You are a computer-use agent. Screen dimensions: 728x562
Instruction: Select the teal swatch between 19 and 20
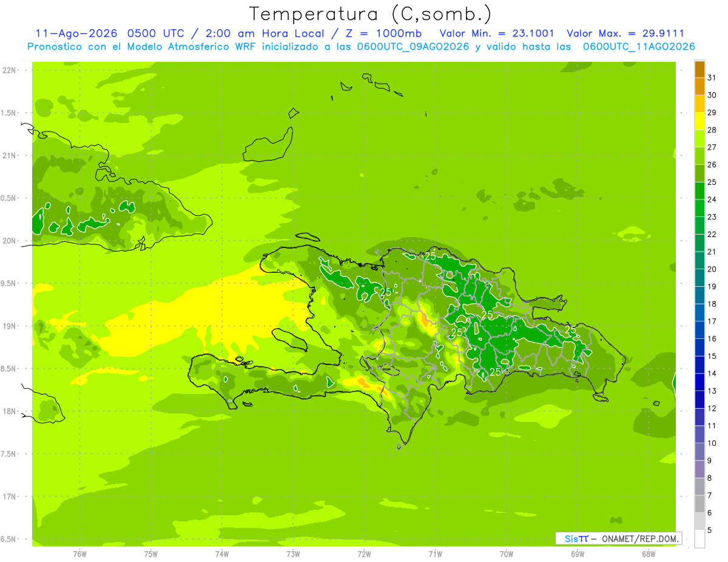(699, 278)
